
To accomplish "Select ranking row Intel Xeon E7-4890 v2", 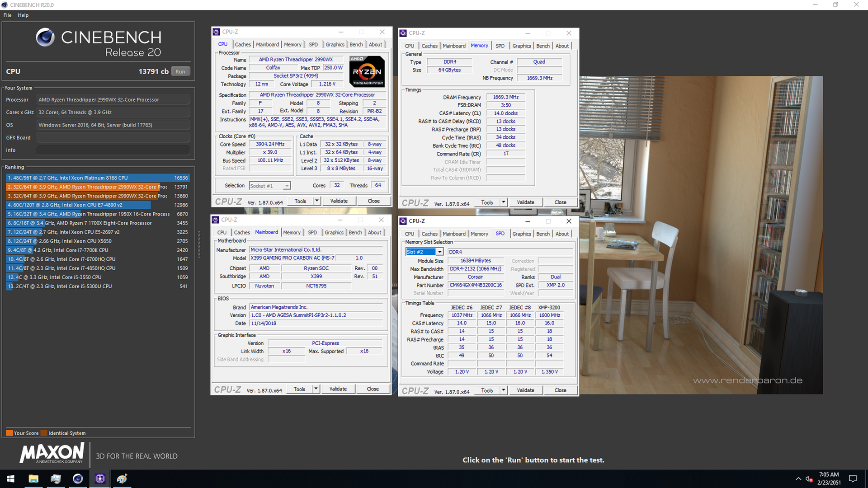I will [x=98, y=205].
